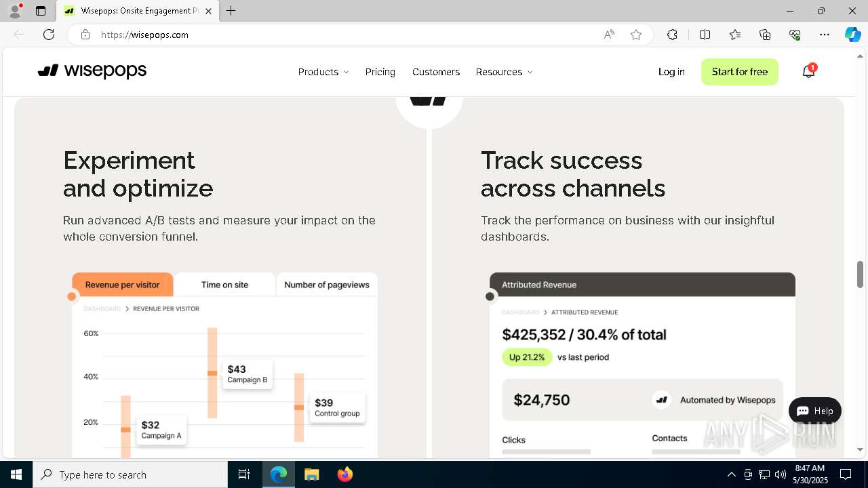Image resolution: width=868 pixels, height=488 pixels.
Task: Launch Firefox from the taskbar
Action: pyautogui.click(x=345, y=474)
